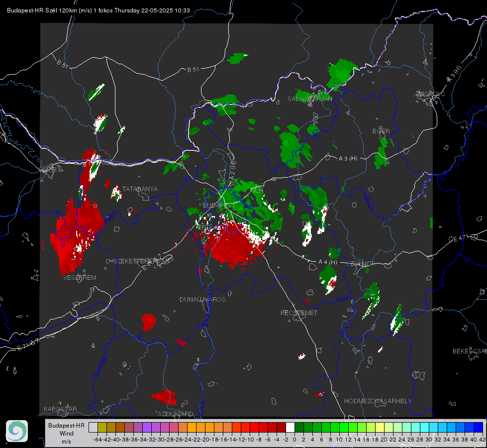Click the Somogy county label
This screenshot has width=487, height=448.
pos(99,367)
